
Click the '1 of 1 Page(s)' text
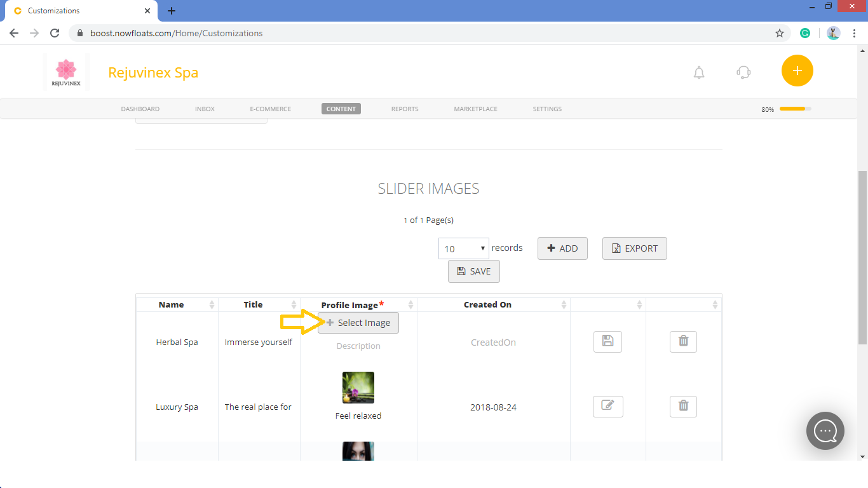click(x=429, y=220)
